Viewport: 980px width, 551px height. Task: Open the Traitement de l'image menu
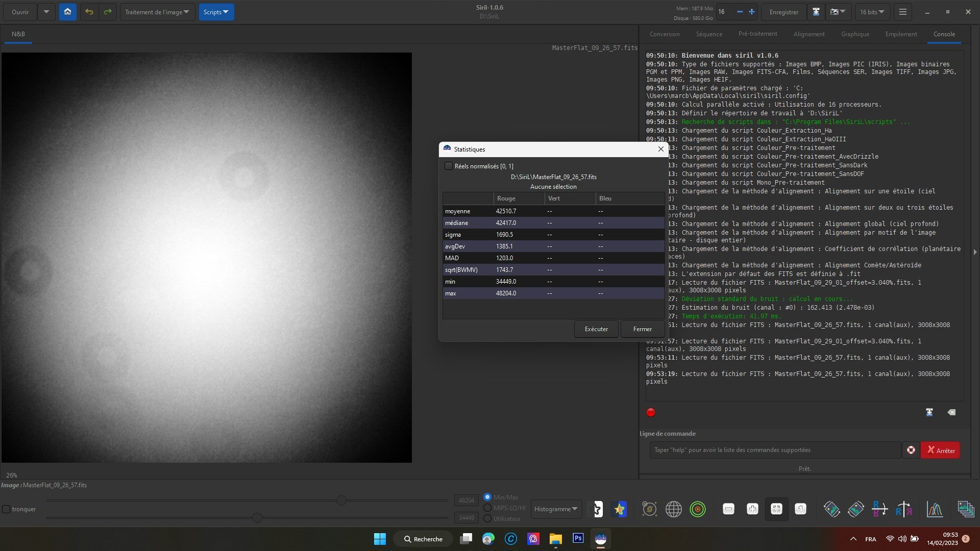157,12
